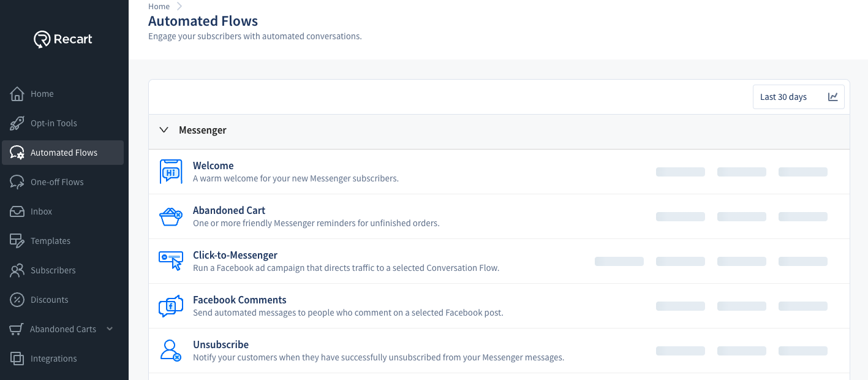
Task: Click the Home house icon in sidebar
Action: 17,94
